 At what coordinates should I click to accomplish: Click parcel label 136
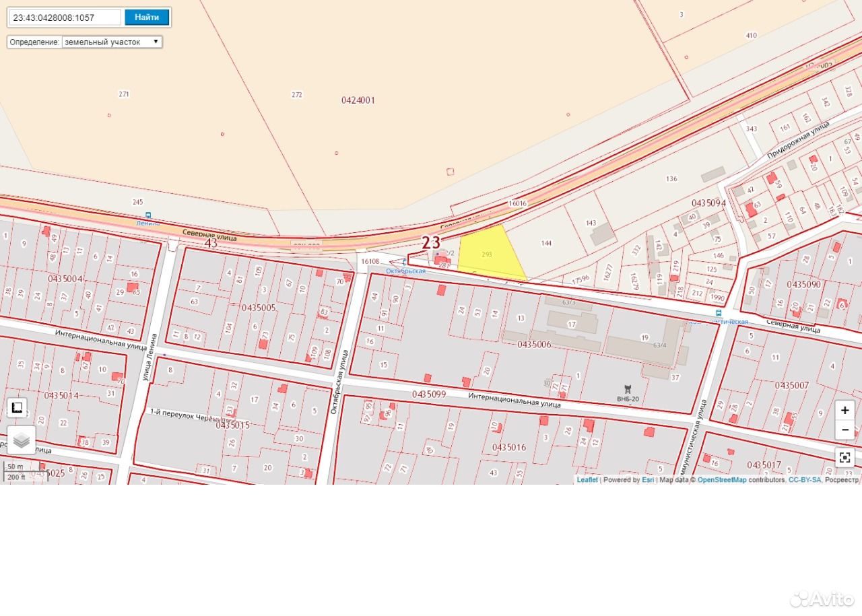(671, 179)
